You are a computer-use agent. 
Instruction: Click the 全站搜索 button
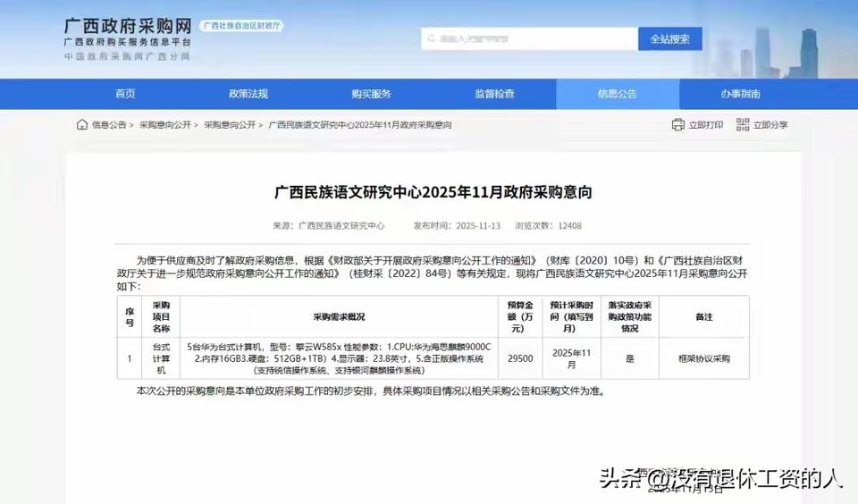(x=669, y=38)
